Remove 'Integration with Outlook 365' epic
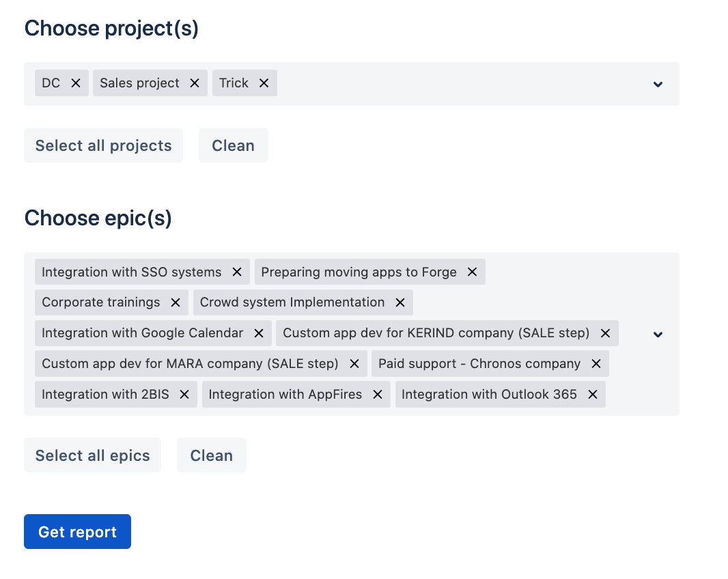728x579 pixels. (593, 395)
